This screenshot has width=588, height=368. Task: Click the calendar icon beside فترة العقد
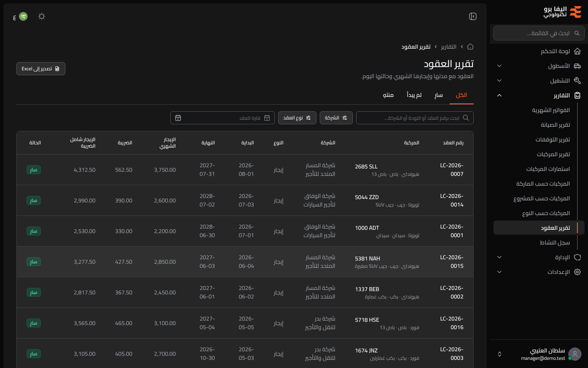point(267,118)
